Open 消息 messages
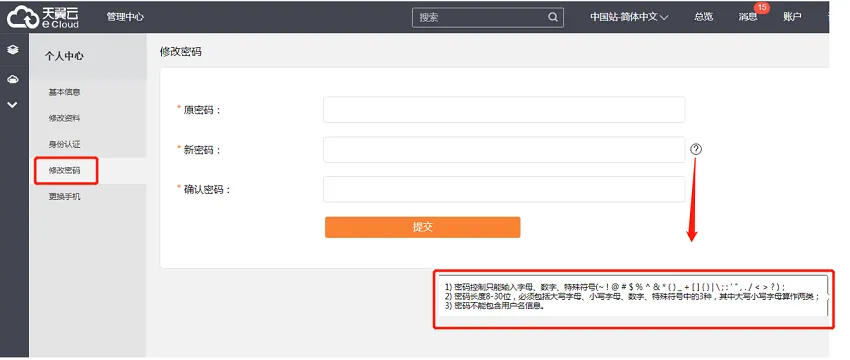The image size is (850, 360). point(748,17)
